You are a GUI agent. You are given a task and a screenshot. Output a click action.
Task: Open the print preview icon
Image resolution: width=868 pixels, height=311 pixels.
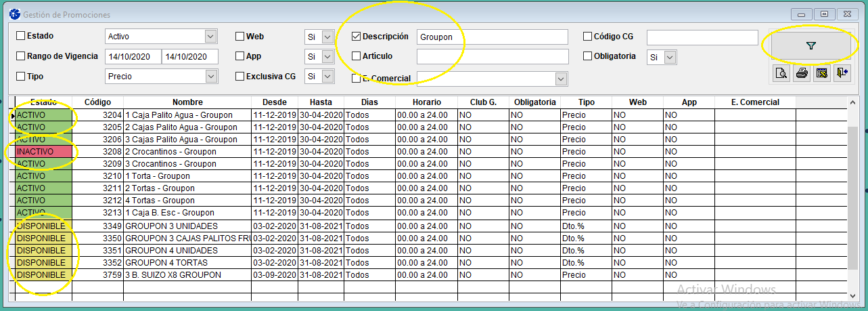click(x=781, y=73)
